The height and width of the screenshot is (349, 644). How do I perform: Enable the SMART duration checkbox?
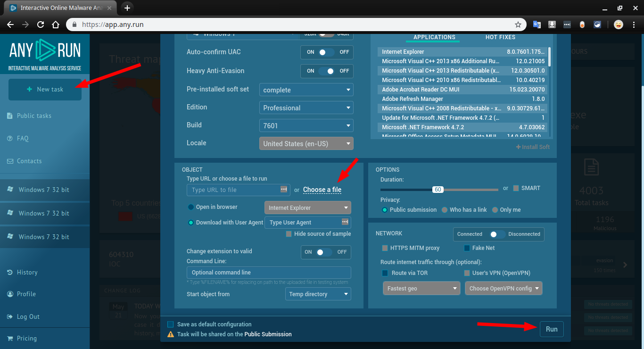[x=516, y=188]
